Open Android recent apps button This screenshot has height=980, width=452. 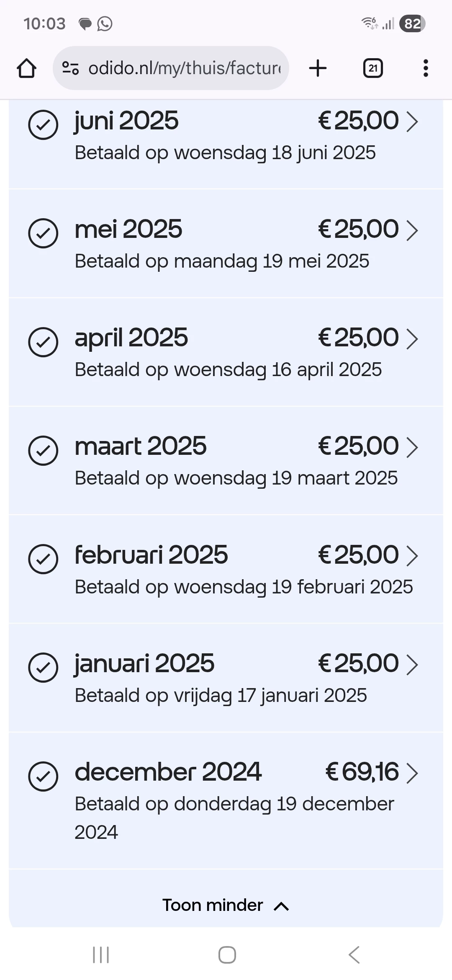click(x=101, y=955)
